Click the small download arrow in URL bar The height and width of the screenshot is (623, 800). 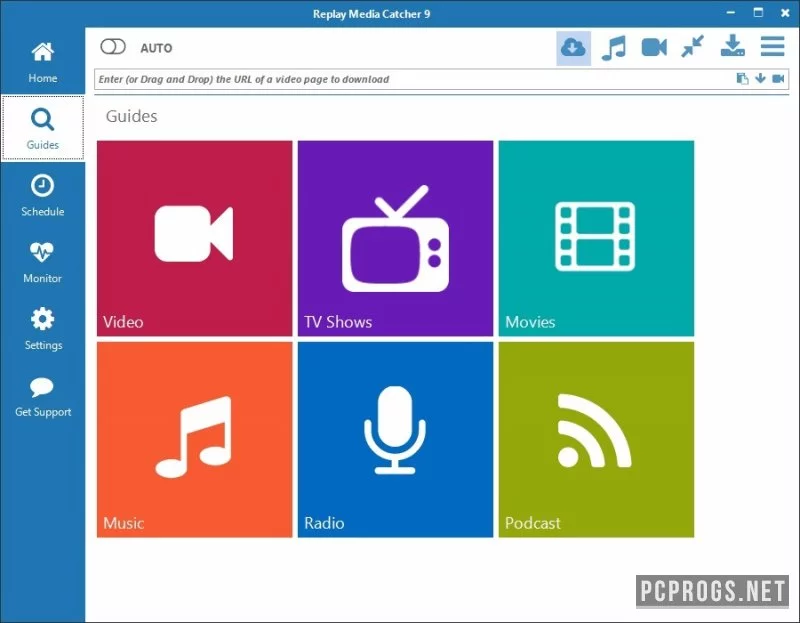pos(760,78)
